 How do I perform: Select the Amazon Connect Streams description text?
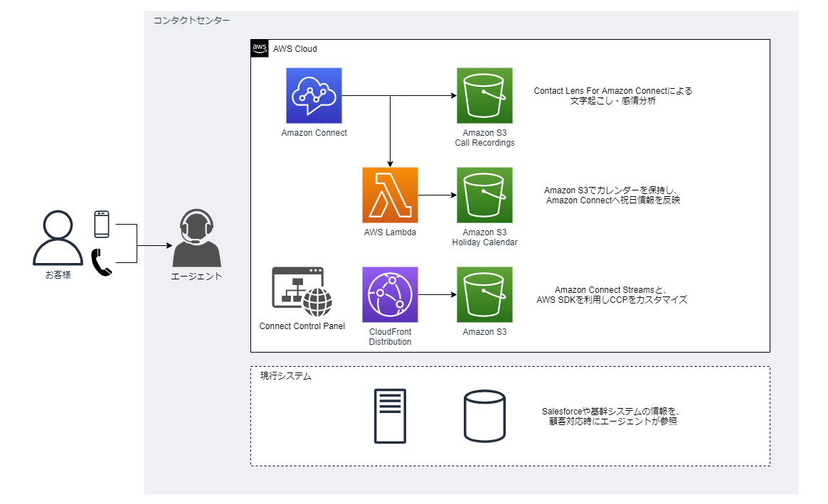pos(612,295)
